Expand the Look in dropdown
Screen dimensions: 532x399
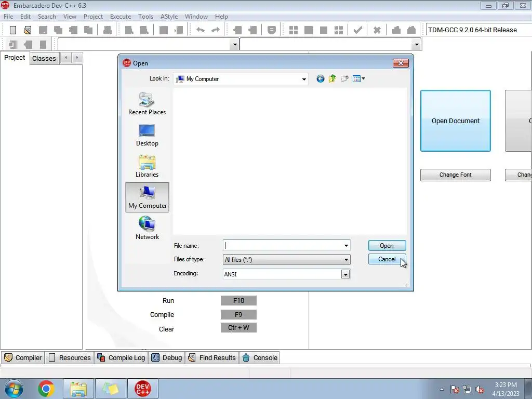[304, 79]
